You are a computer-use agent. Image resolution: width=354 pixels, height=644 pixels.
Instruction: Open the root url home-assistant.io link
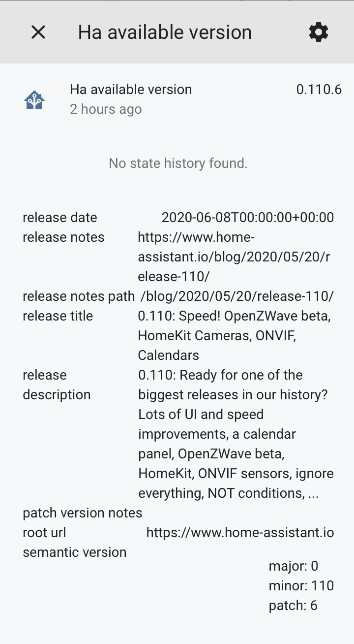coord(240,533)
